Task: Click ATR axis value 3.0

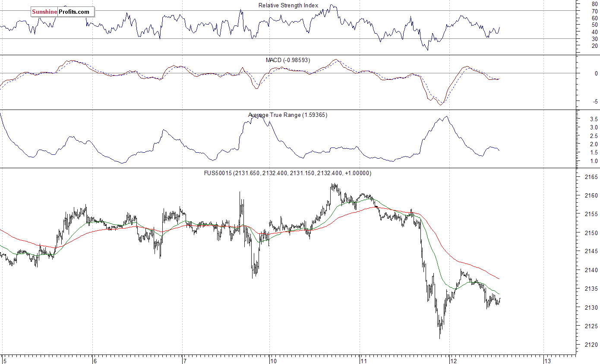Action: point(594,127)
